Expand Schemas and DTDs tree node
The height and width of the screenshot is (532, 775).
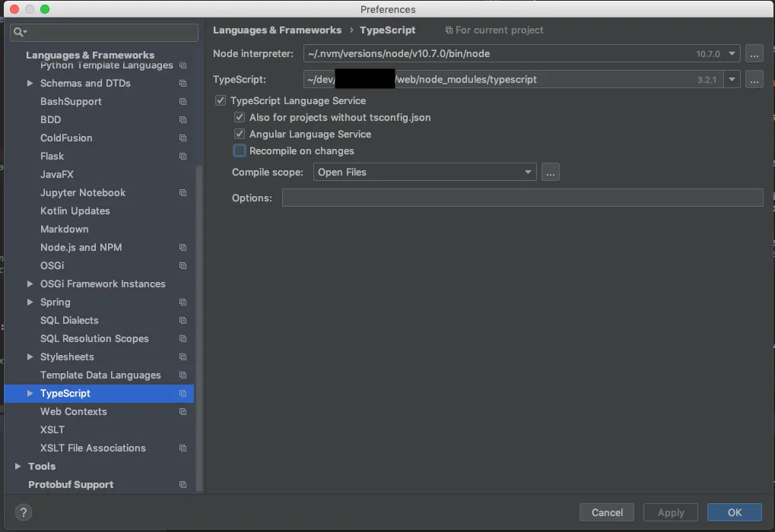coord(30,83)
